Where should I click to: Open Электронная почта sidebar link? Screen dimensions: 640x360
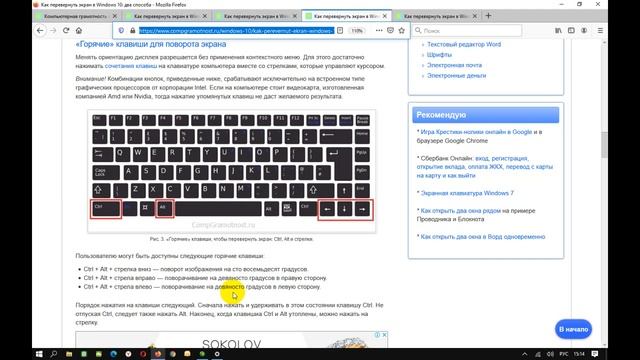coord(454,65)
